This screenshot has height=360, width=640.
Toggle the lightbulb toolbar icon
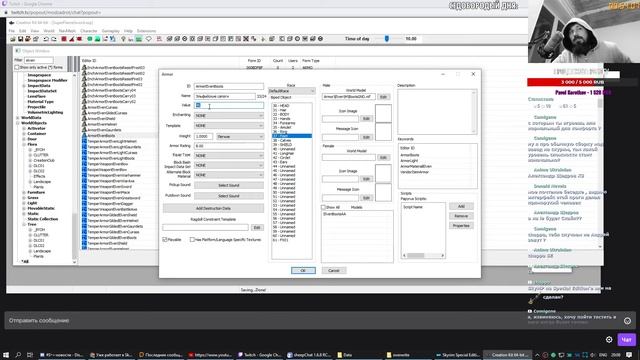coord(123,39)
